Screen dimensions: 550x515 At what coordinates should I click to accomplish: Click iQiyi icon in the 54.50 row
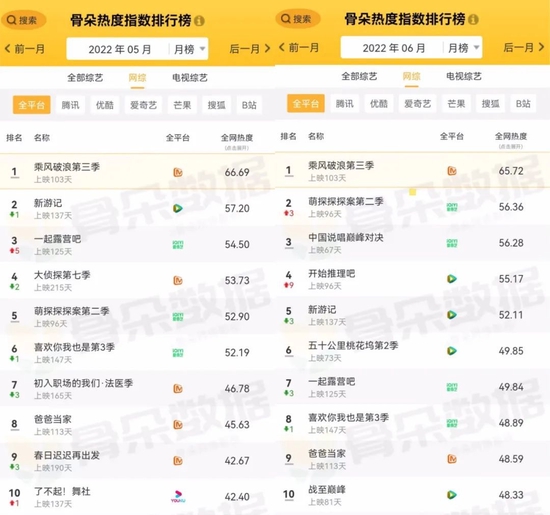178,245
